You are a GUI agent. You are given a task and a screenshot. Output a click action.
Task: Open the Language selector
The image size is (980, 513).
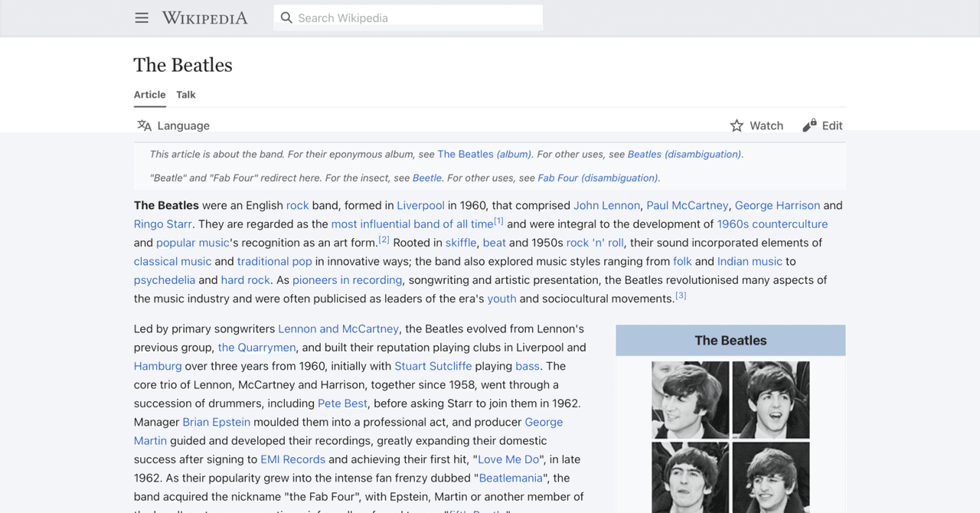click(173, 126)
